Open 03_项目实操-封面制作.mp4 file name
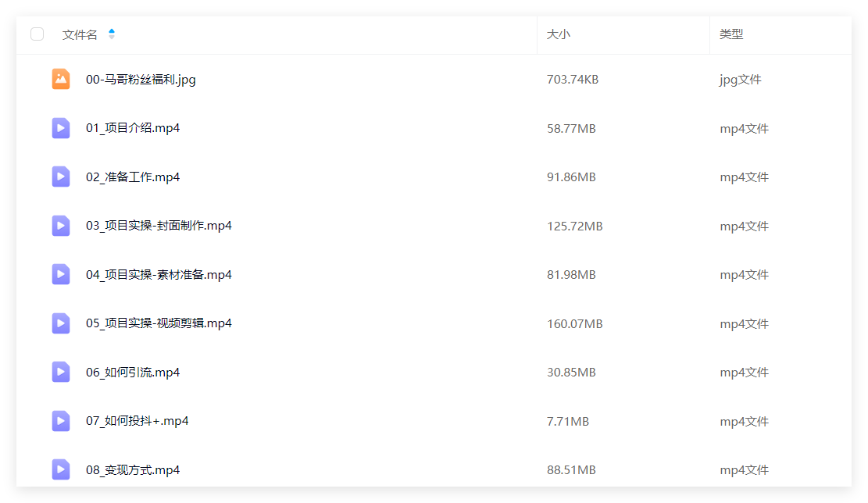 [x=159, y=226]
